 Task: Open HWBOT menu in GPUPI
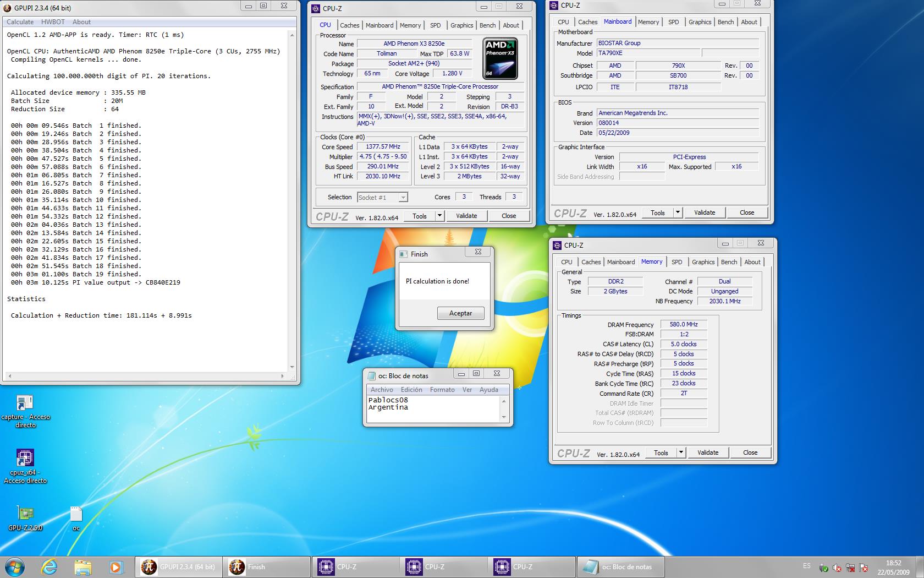53,22
